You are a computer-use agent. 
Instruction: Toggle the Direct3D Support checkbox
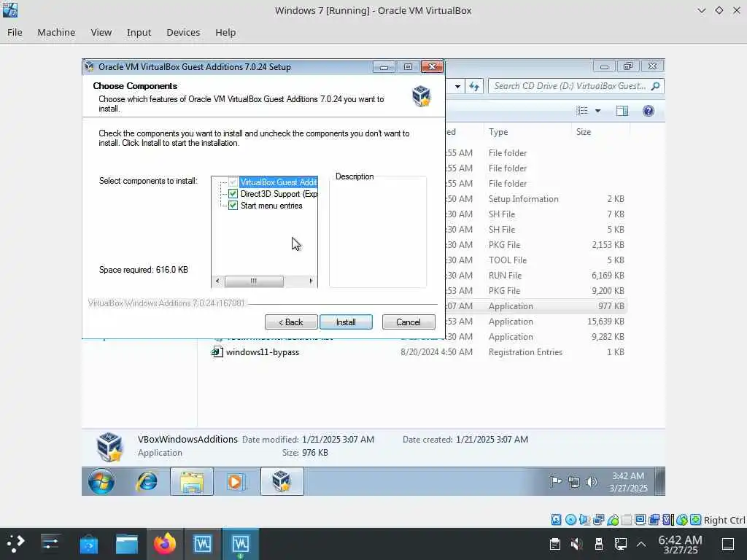[x=233, y=194]
